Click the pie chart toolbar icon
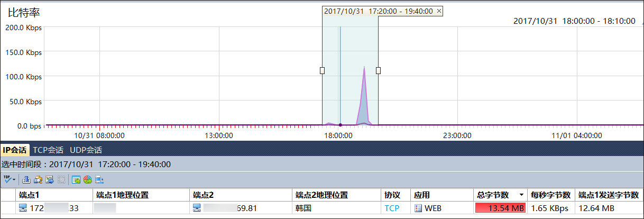This screenshot has height=219, width=644. (88, 179)
